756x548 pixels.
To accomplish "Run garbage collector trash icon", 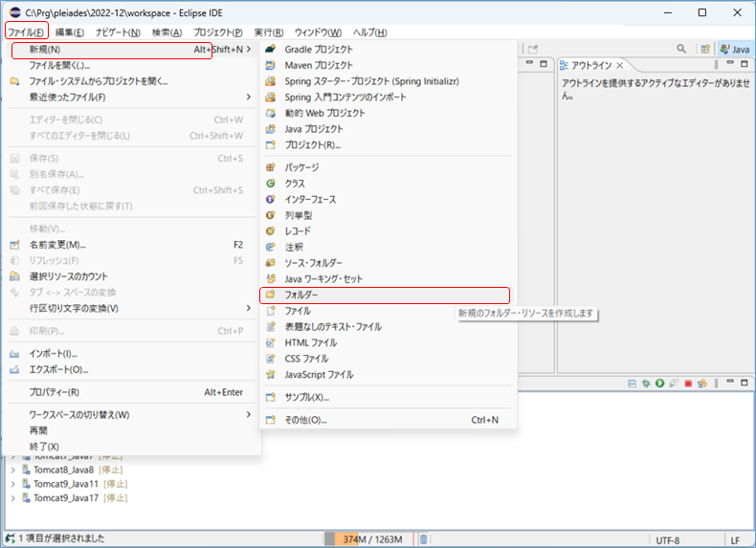I will (x=423, y=539).
